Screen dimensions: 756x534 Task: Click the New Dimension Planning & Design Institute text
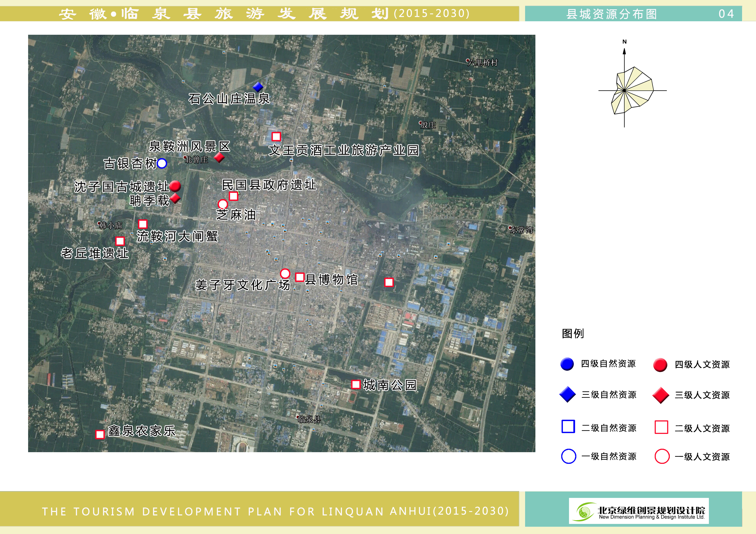pos(652,517)
